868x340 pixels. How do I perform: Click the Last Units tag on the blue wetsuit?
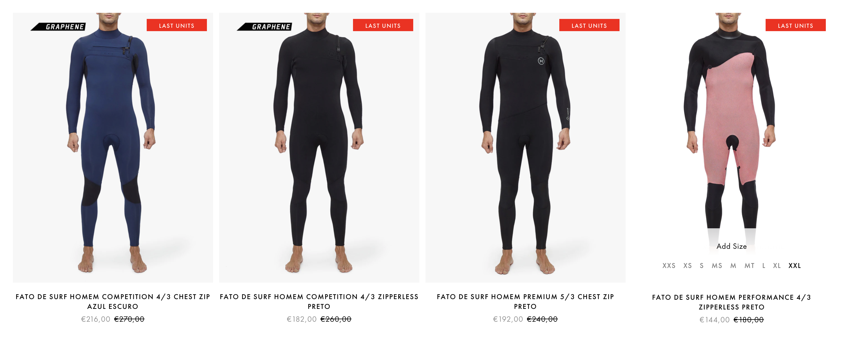177,25
